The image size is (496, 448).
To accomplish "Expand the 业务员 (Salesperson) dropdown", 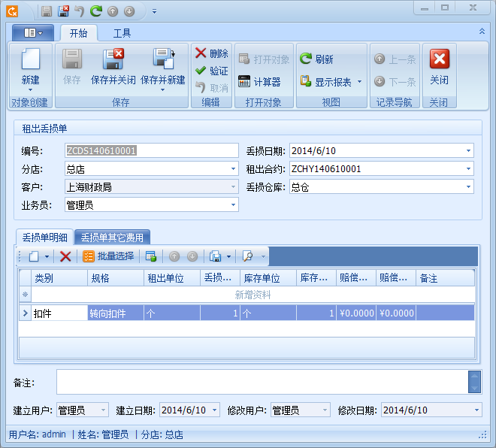I will 233,205.
